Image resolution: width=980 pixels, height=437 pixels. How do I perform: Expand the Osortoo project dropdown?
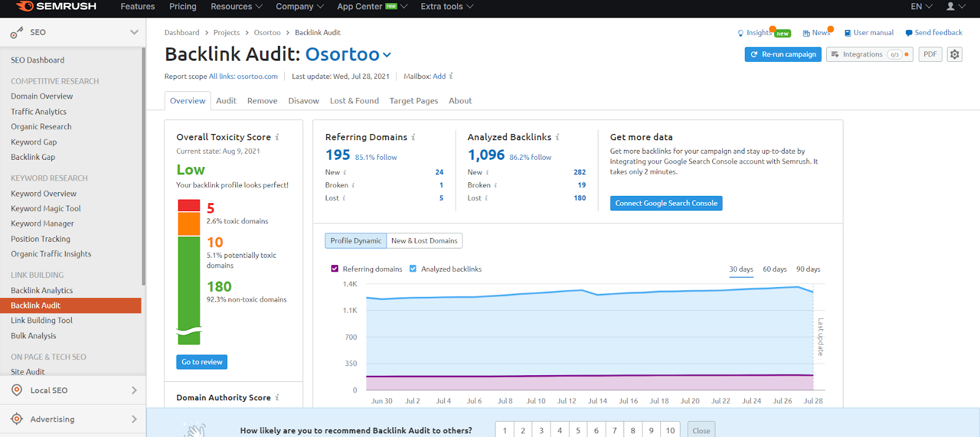[x=387, y=55]
